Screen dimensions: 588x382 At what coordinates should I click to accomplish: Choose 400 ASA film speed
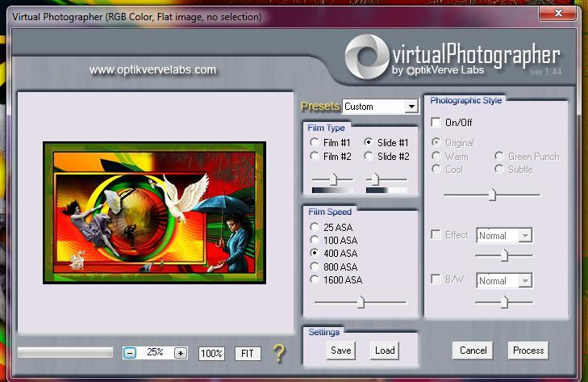click(315, 253)
